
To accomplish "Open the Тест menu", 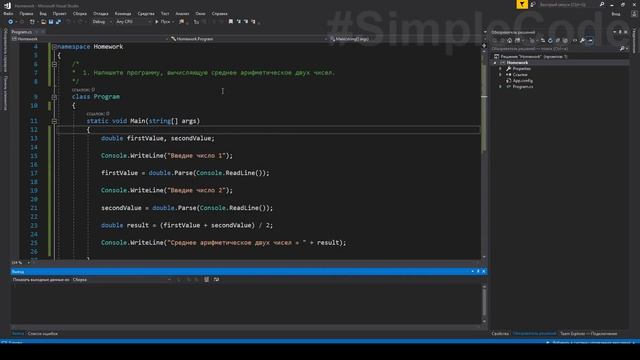I will (165, 13).
